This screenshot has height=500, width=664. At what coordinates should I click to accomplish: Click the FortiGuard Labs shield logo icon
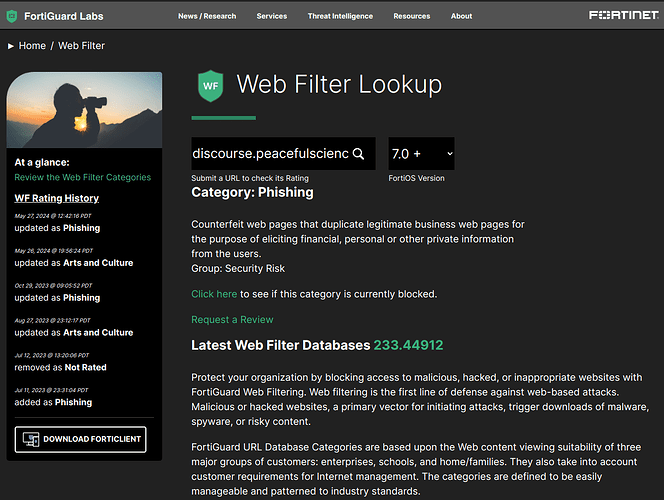coord(12,16)
